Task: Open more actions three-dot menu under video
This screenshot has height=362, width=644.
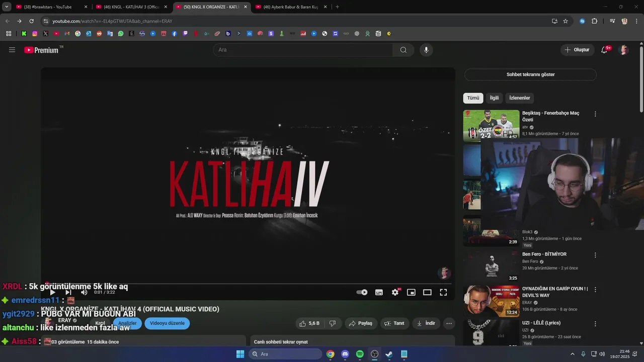Action: 449,323
